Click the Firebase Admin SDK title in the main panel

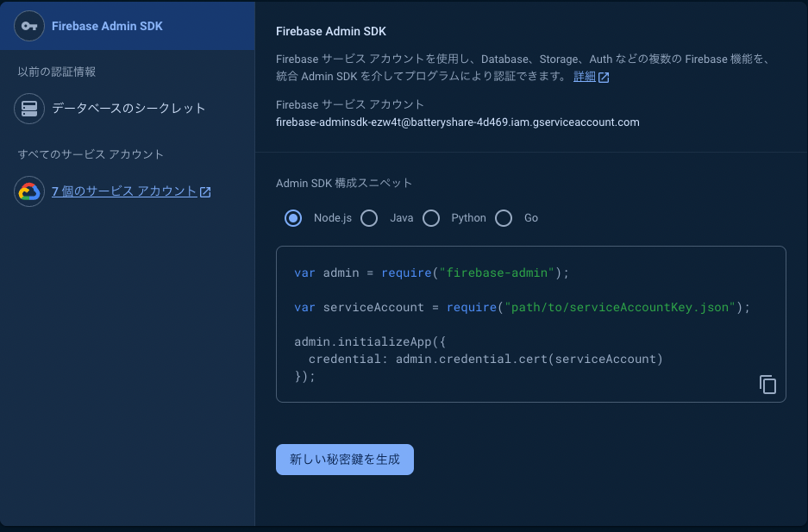click(x=331, y=31)
